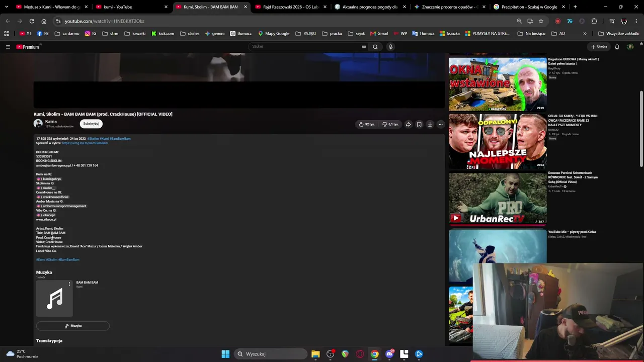Dislike the video (6,1 tys.)
The height and width of the screenshot is (362, 644).
tap(390, 124)
